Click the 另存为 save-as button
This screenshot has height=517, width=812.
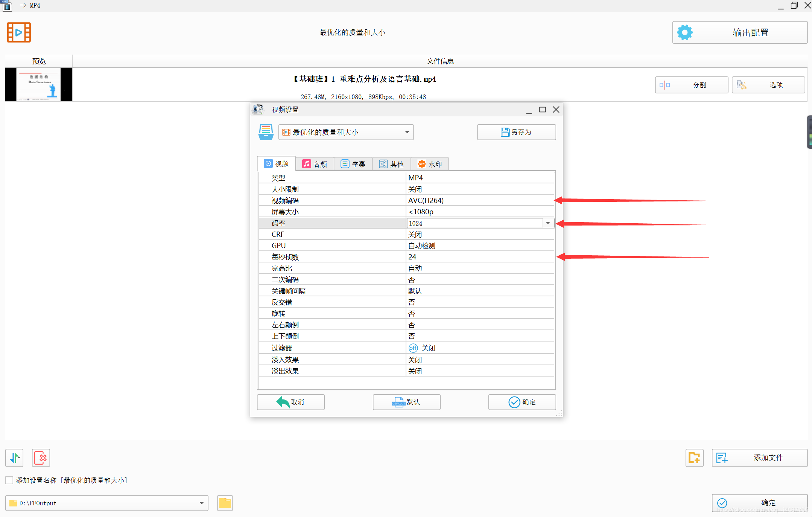click(x=516, y=132)
